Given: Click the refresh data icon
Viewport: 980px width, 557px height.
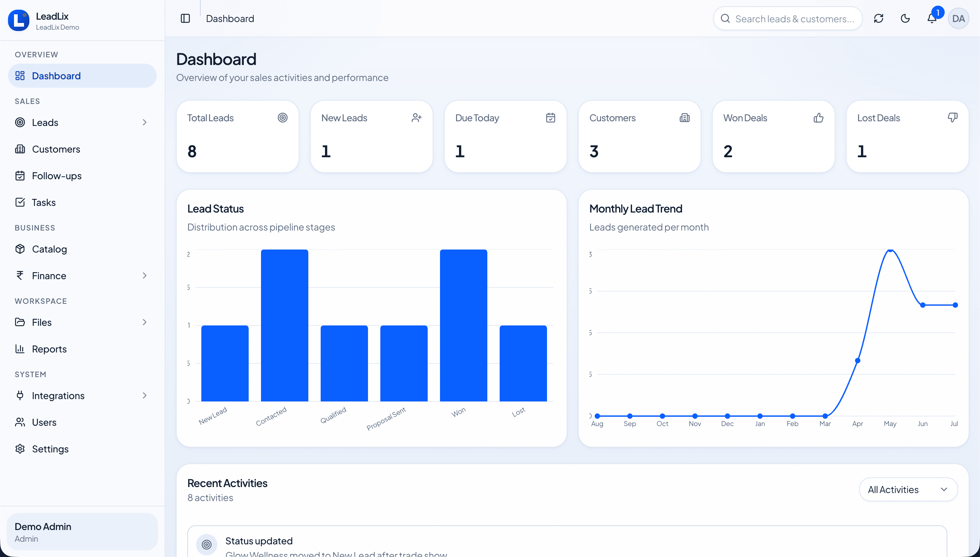Looking at the screenshot, I should [879, 18].
